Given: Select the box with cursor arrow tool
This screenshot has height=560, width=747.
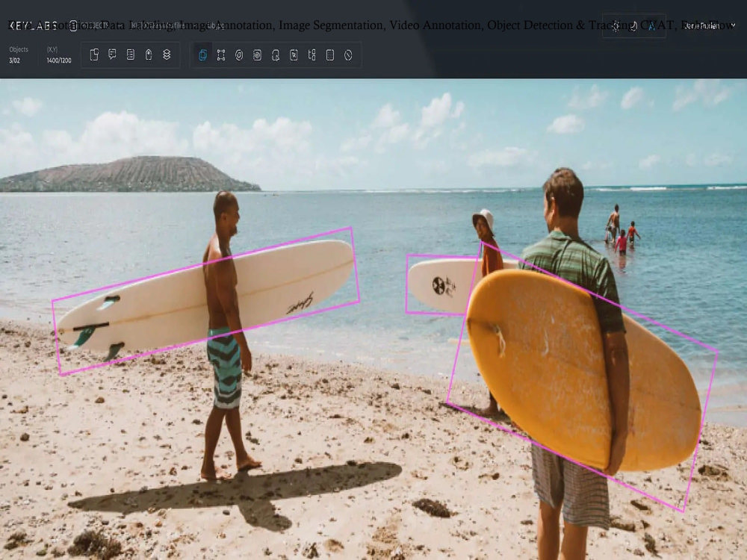Looking at the screenshot, I should [x=276, y=55].
